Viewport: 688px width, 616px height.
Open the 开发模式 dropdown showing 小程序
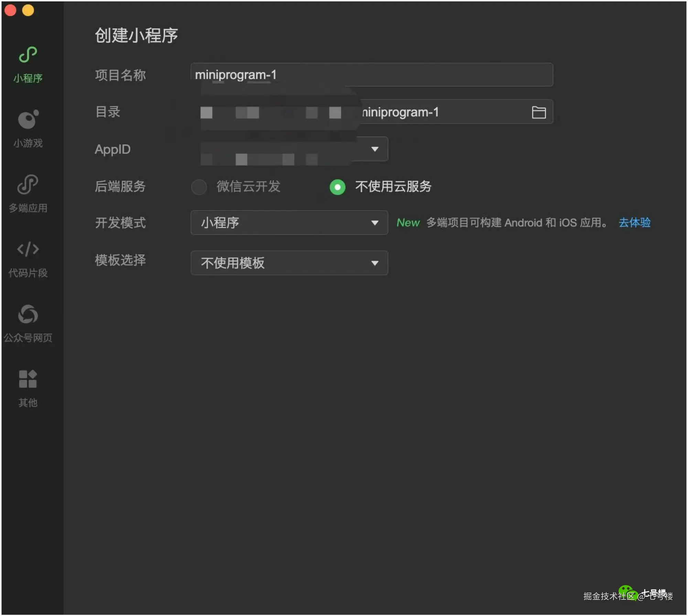(x=289, y=223)
